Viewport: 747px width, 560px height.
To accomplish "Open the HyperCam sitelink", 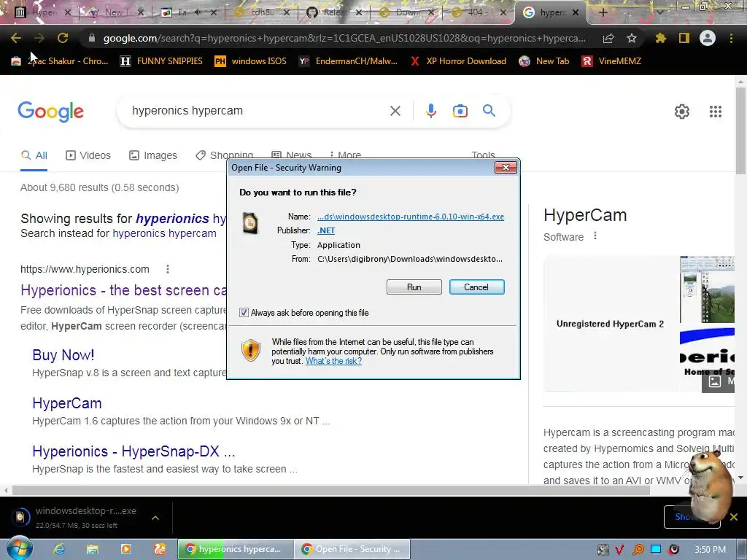I will point(66,403).
